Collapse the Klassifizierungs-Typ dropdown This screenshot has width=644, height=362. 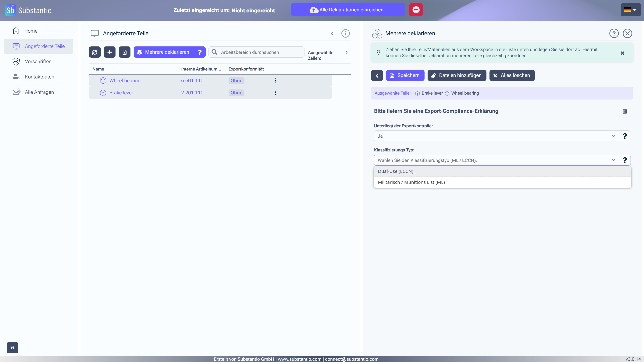tap(613, 160)
